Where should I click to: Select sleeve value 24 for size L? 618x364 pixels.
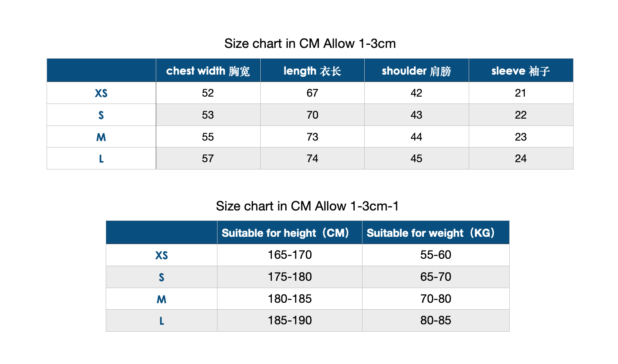(521, 159)
